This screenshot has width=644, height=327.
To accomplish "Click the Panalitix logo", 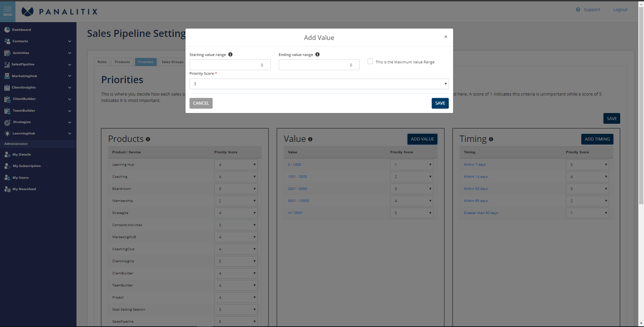I will (x=59, y=12).
